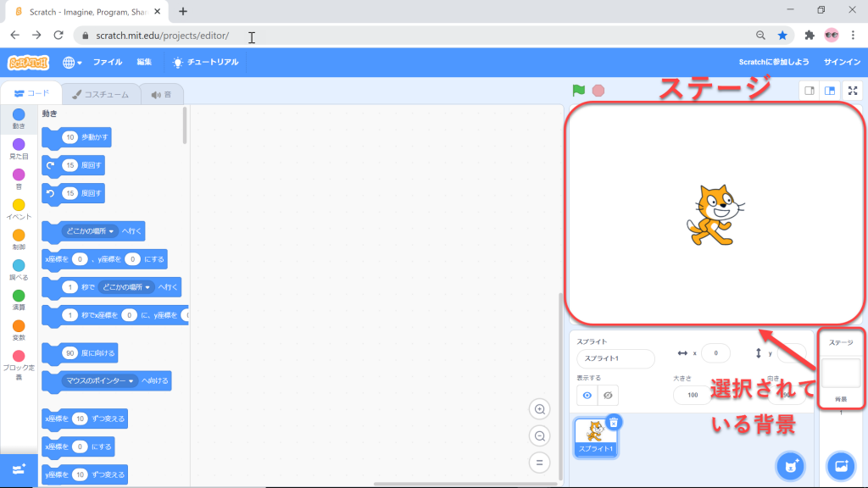Viewport: 868px width, 488px height.
Task: Click the block palette scrollbar
Action: pyautogui.click(x=184, y=125)
